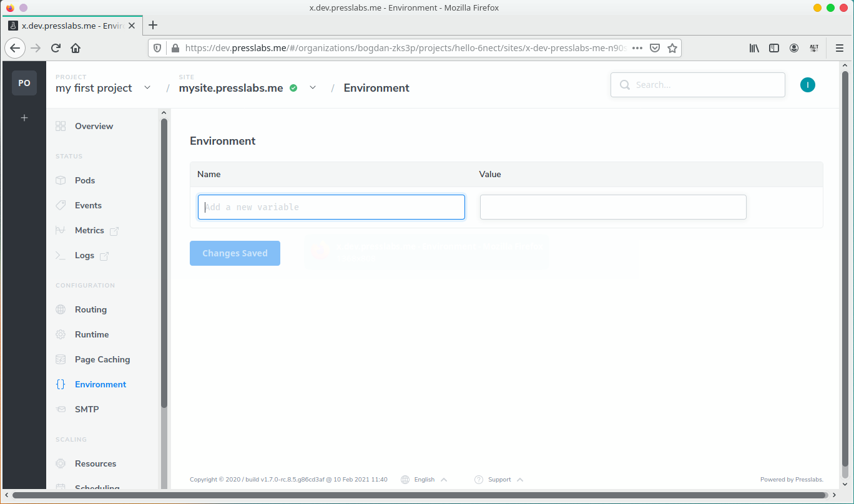The width and height of the screenshot is (854, 504).
Task: Open the Runtime gear icon
Action: point(61,334)
